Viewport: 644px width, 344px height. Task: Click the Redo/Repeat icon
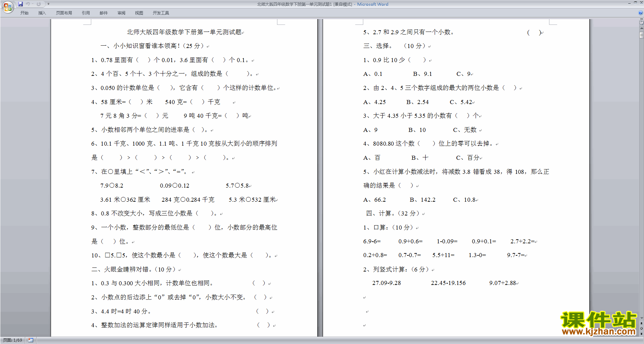39,4
